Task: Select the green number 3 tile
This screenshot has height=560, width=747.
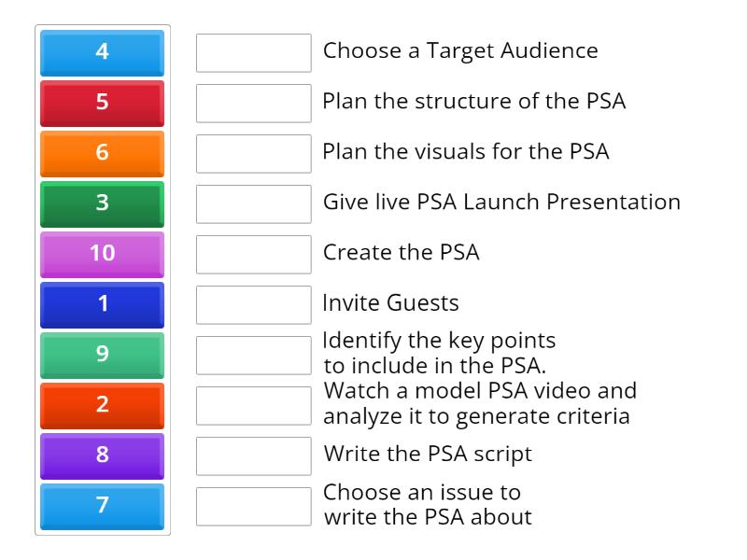Action: 101,203
